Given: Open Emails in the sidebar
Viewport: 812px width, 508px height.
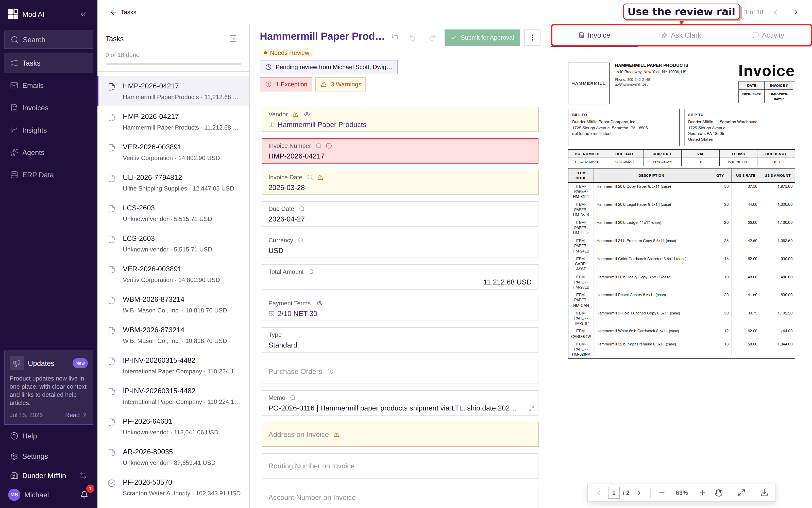Looking at the screenshot, I should [x=49, y=85].
